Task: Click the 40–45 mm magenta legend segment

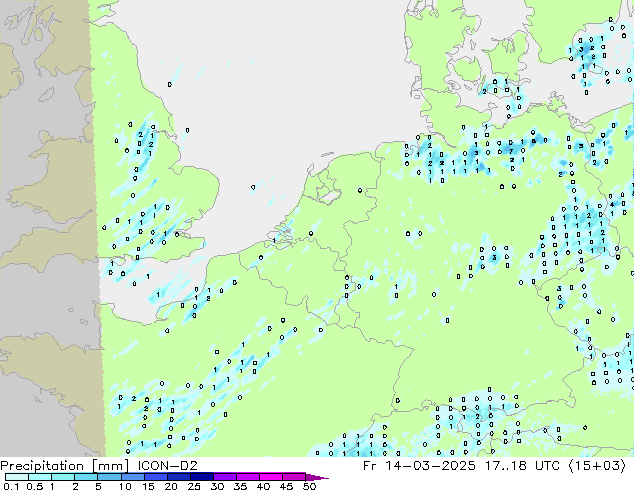Action: [x=271, y=477]
